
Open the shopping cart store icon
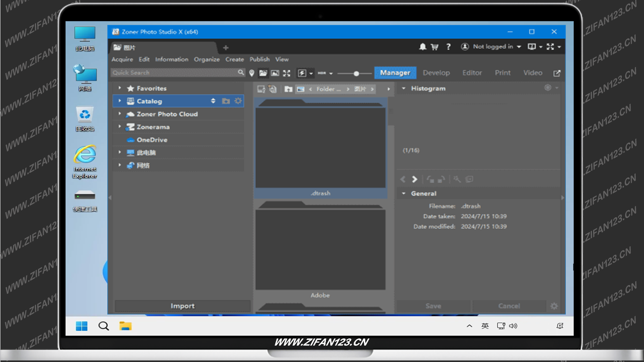click(435, 47)
